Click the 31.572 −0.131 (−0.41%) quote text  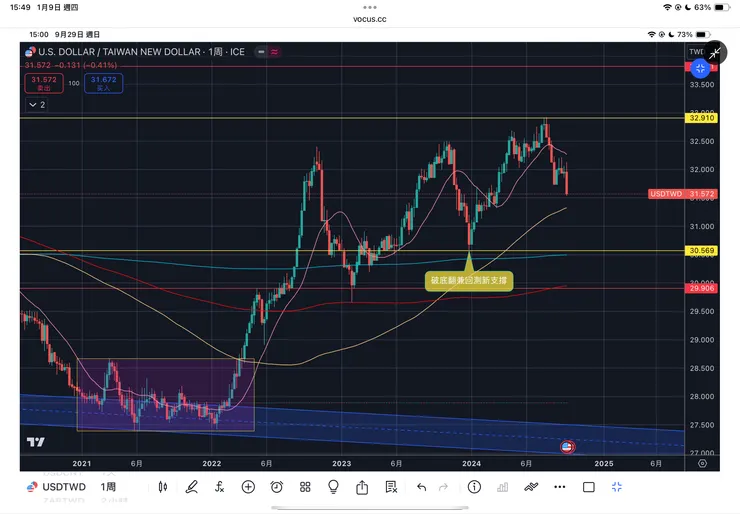click(71, 65)
